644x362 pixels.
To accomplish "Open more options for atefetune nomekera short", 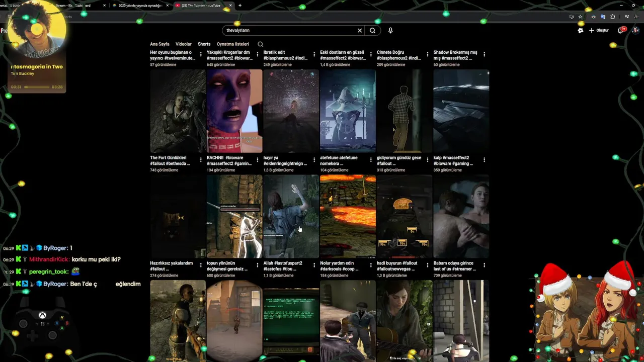I will [371, 160].
